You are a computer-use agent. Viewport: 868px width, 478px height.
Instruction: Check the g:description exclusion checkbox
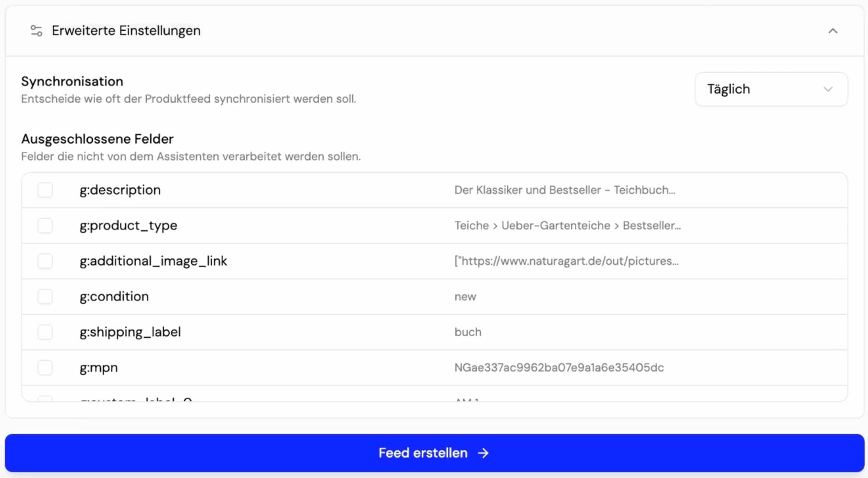(x=45, y=190)
